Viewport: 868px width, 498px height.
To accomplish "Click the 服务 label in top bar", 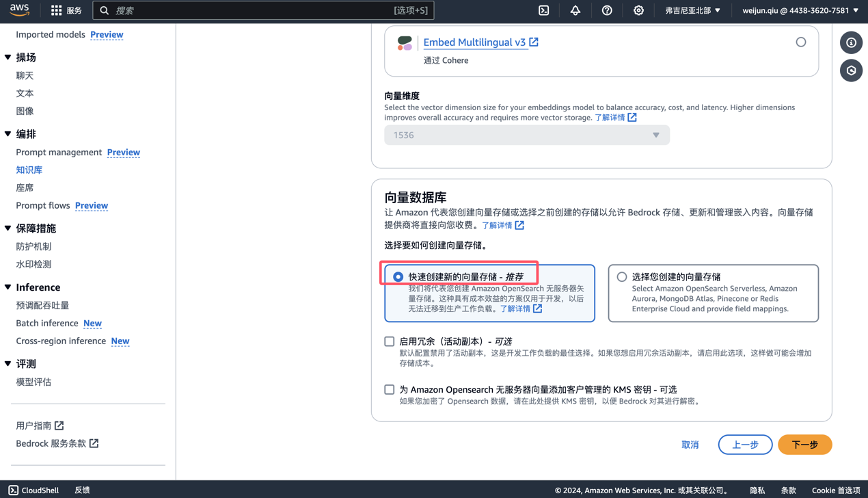I will point(74,10).
